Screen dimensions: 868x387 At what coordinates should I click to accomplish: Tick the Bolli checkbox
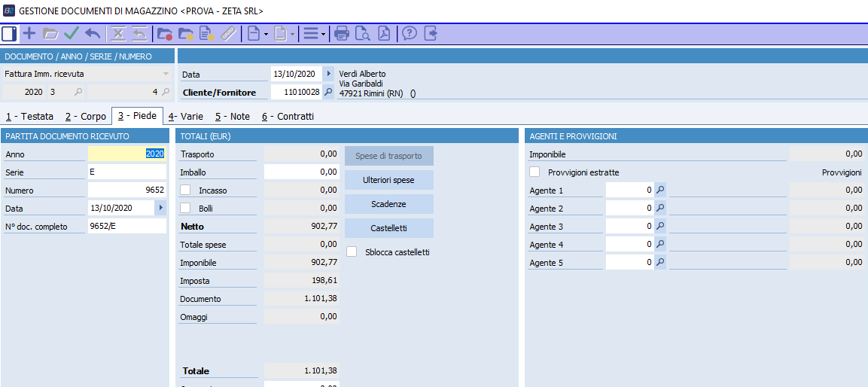[x=185, y=209]
